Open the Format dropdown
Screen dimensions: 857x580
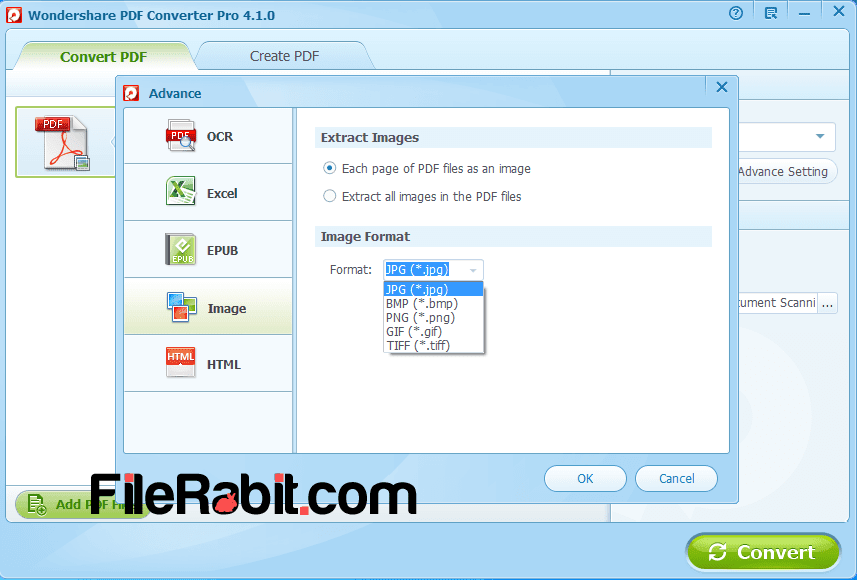475,269
